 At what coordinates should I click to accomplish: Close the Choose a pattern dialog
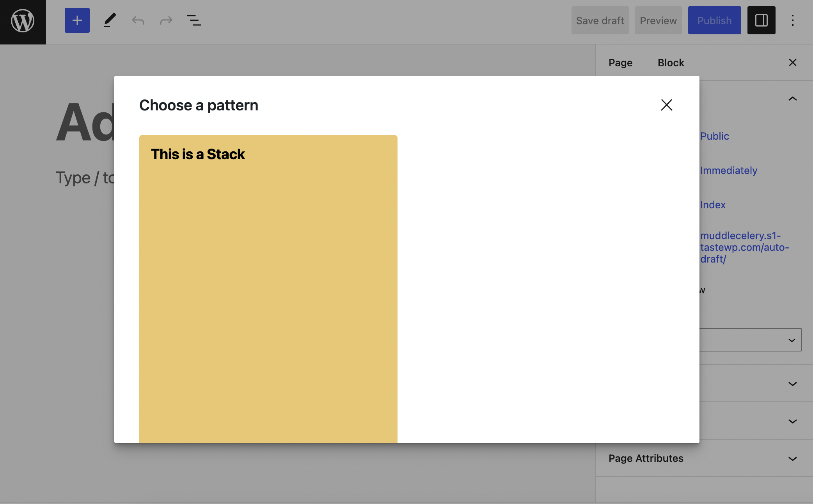[666, 105]
